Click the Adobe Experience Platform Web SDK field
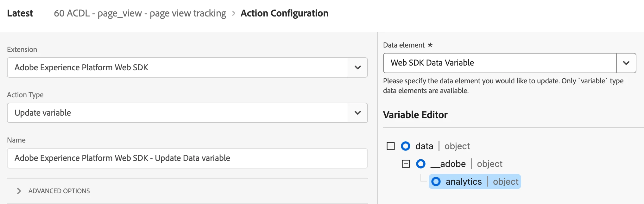 point(177,67)
